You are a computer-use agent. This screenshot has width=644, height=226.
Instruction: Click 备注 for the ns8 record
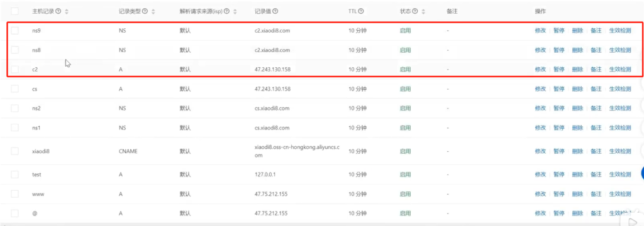coord(596,50)
